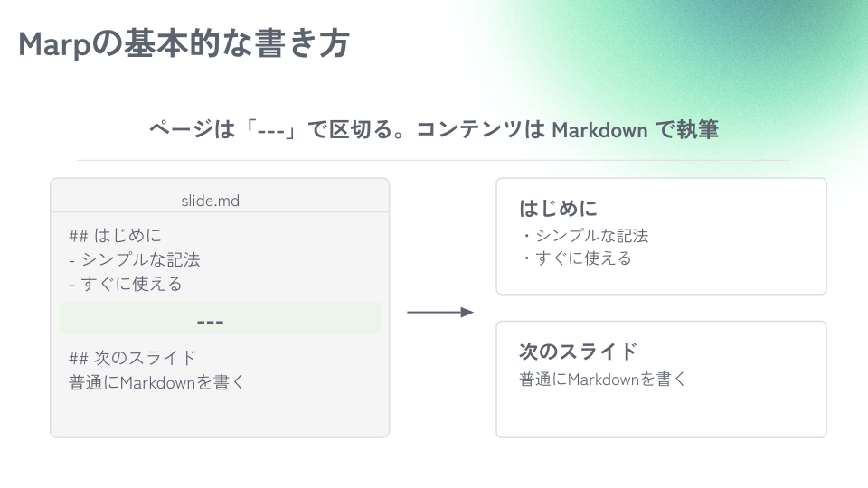Select the "・シンプルな記法" bullet in preview
This screenshot has width=868, height=488.
pos(584,236)
